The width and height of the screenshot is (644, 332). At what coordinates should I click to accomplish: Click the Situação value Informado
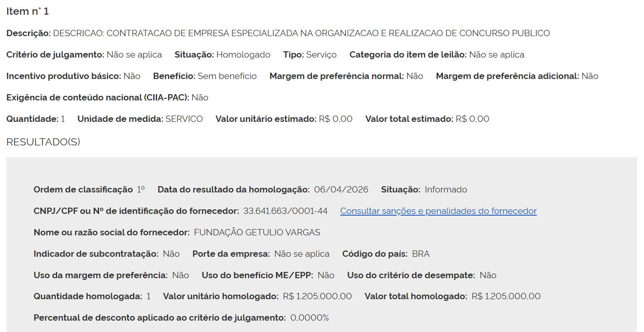click(446, 190)
